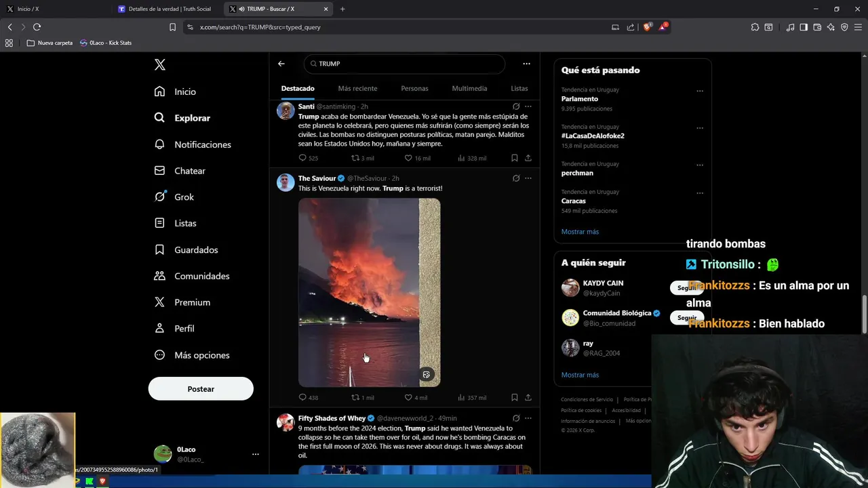The height and width of the screenshot is (488, 868).
Task: Follow KAYDY CAIN
Action: tap(687, 288)
